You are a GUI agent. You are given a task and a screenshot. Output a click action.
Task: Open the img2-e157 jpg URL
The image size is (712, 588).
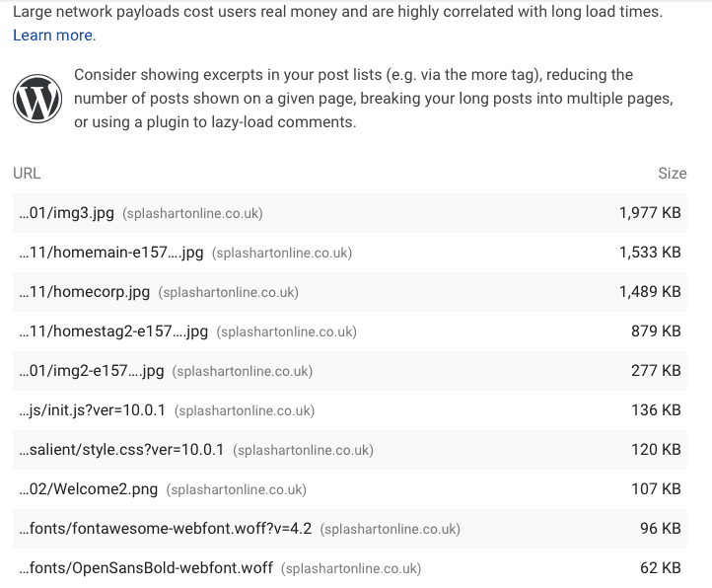pos(92,371)
